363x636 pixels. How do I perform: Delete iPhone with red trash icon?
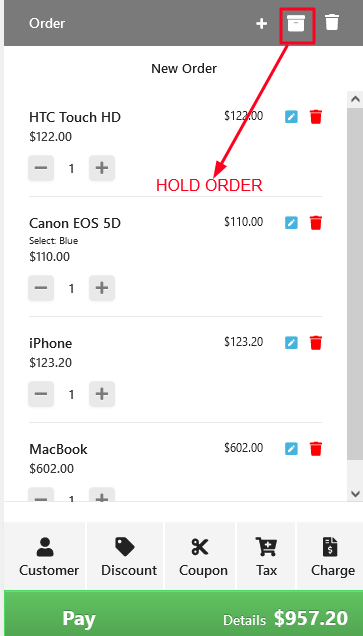click(x=316, y=343)
